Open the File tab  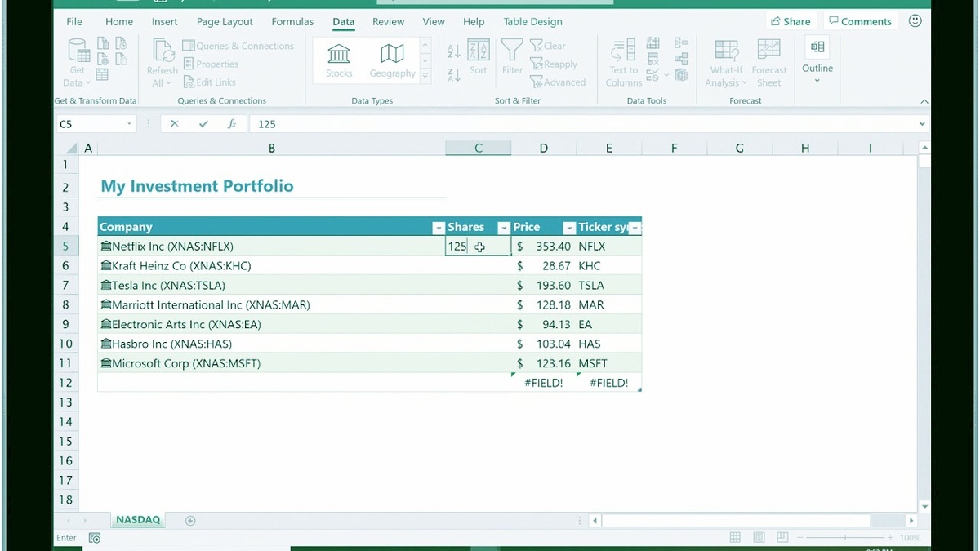74,22
